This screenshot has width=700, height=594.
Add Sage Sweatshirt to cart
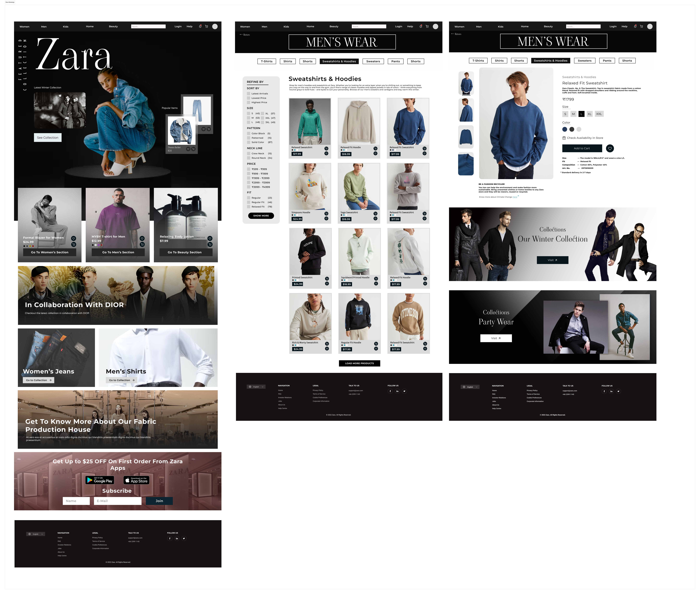(x=375, y=213)
